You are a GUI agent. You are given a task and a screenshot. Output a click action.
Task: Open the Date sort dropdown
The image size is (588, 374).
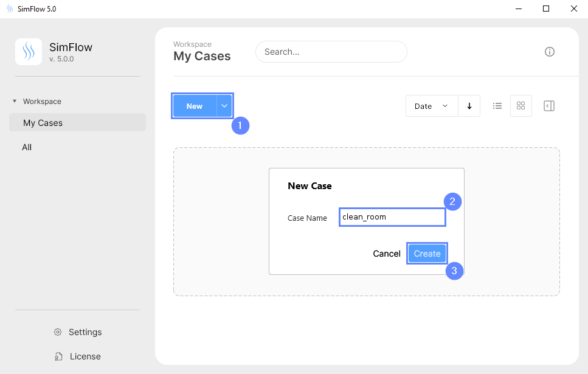[x=431, y=106]
